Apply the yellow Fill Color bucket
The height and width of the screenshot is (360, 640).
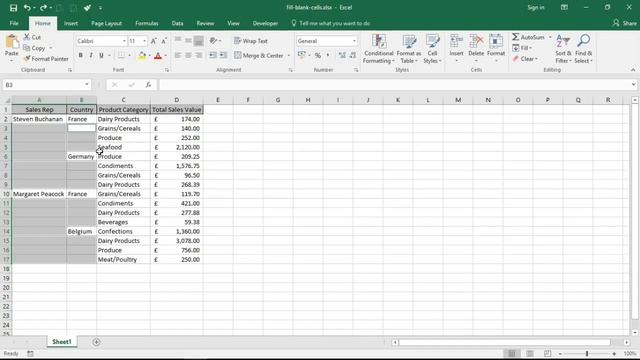pyautogui.click(x=142, y=56)
